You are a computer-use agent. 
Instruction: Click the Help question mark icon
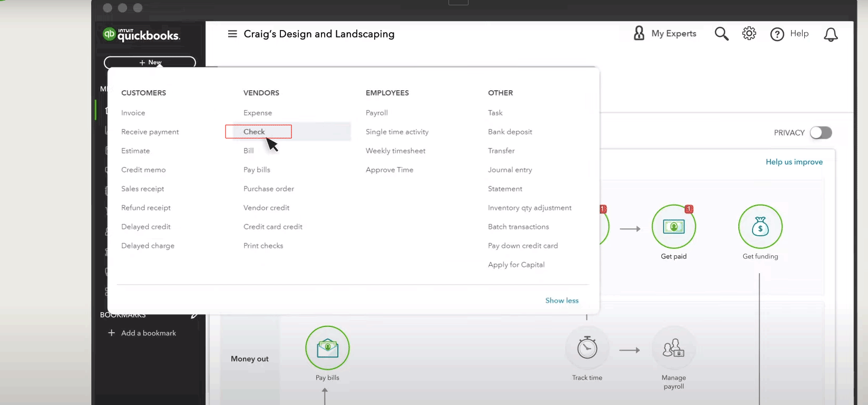(777, 34)
